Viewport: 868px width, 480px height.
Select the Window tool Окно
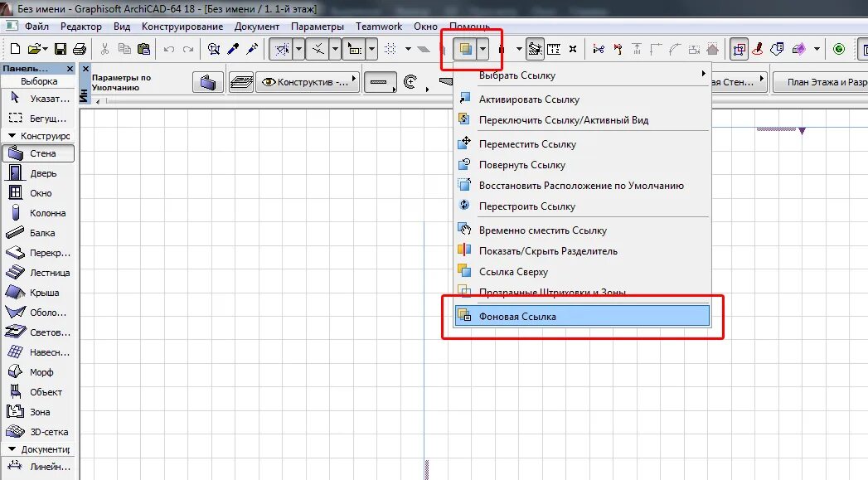pos(38,193)
